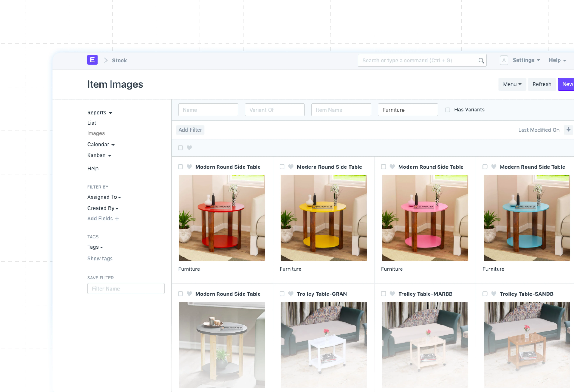Switch to the List view

pyautogui.click(x=92, y=123)
